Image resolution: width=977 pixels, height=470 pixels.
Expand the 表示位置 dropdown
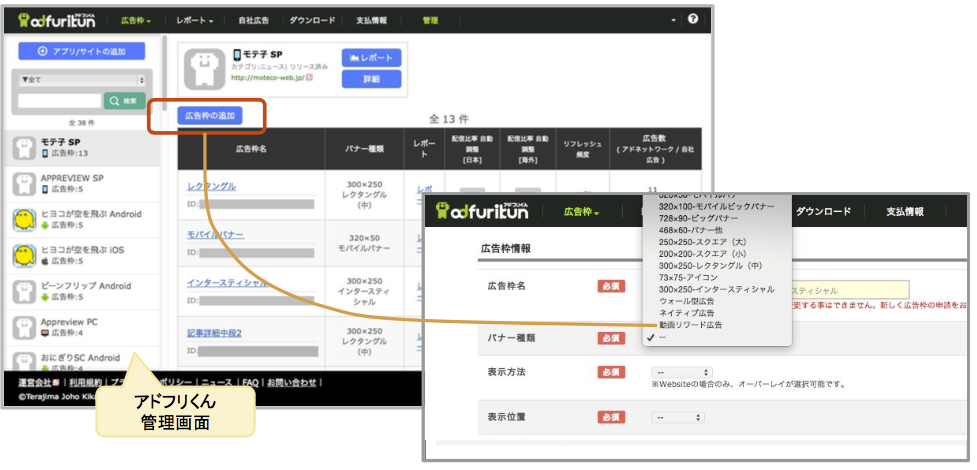[677, 417]
